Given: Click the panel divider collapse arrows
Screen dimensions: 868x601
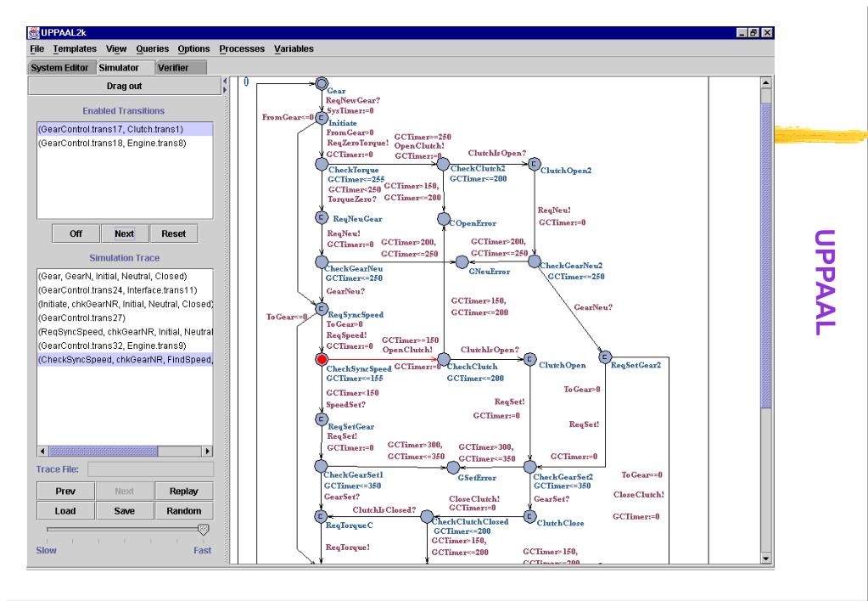Looking at the screenshot, I should [225, 85].
